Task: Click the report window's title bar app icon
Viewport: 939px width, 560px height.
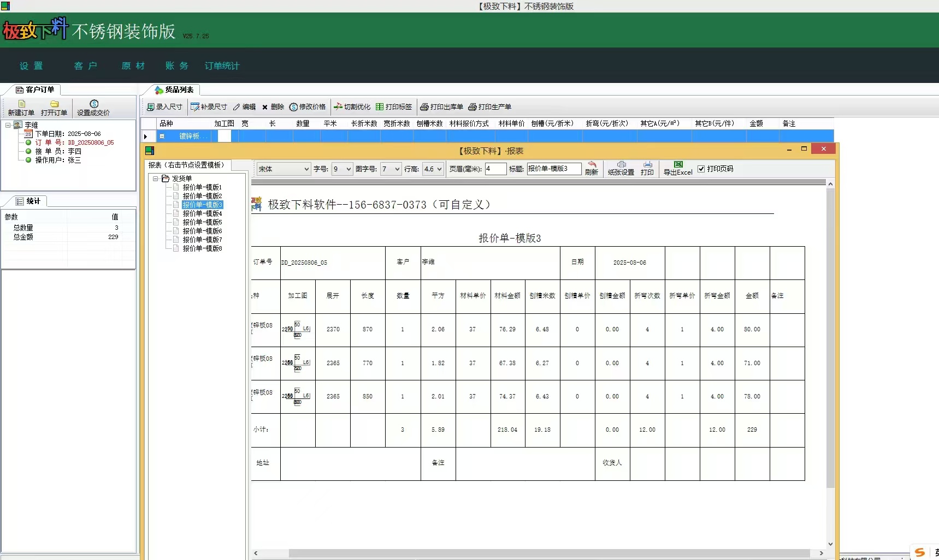Action: pos(150,151)
